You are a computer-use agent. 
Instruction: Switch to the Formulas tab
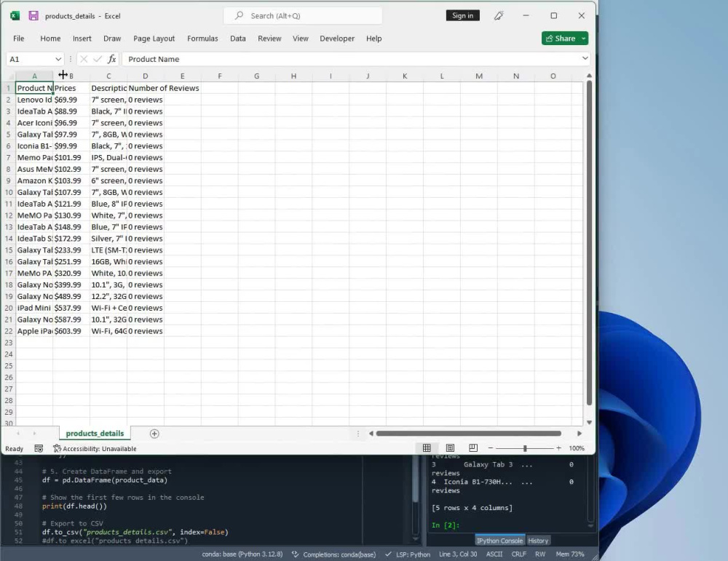[202, 39]
